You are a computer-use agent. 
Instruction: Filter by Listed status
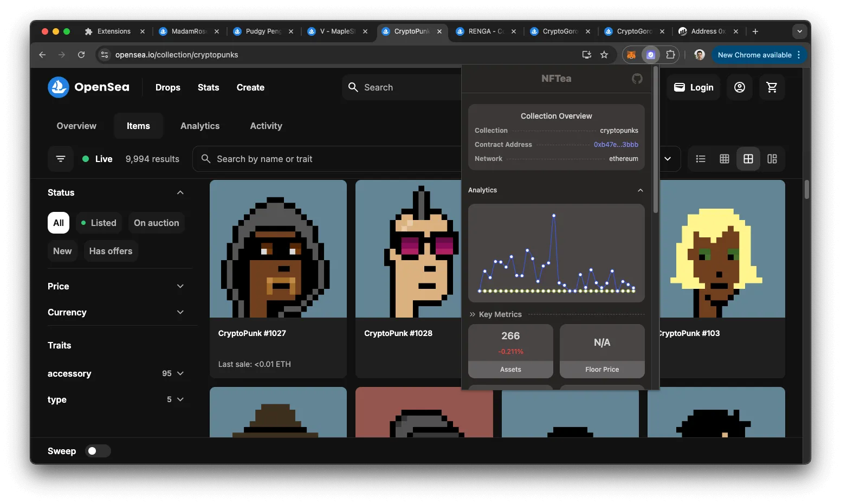point(99,223)
